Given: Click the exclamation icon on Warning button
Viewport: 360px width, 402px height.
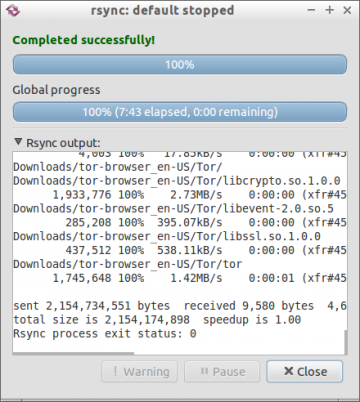Looking at the screenshot, I should coord(115,371).
